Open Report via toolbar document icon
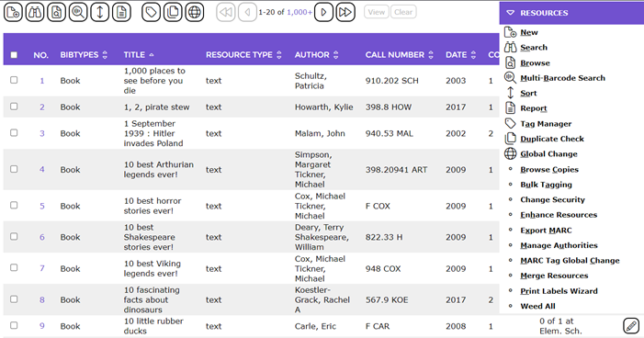 coord(121,12)
